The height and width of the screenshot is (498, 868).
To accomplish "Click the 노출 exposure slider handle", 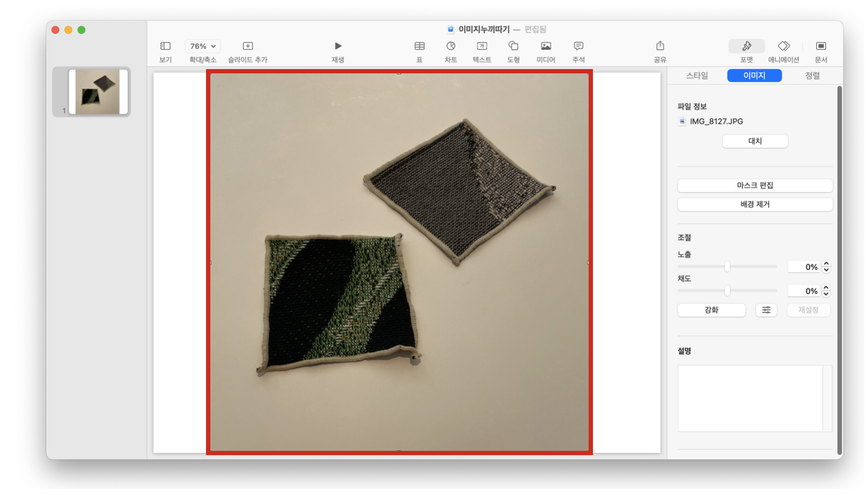I will pos(727,267).
